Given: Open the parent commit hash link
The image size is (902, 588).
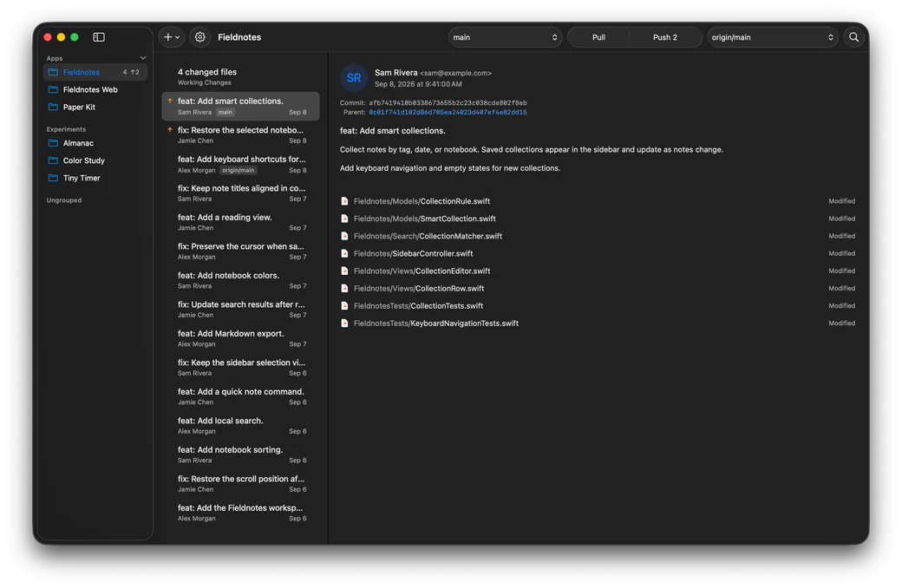Looking at the screenshot, I should click(448, 112).
